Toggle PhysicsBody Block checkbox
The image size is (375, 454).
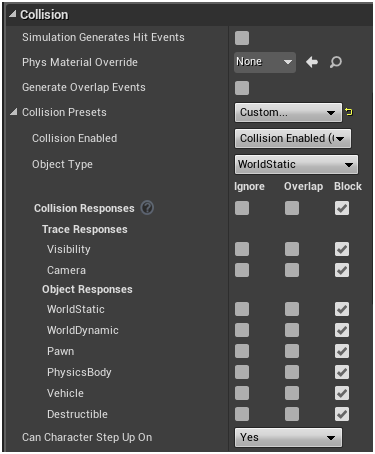tap(342, 372)
